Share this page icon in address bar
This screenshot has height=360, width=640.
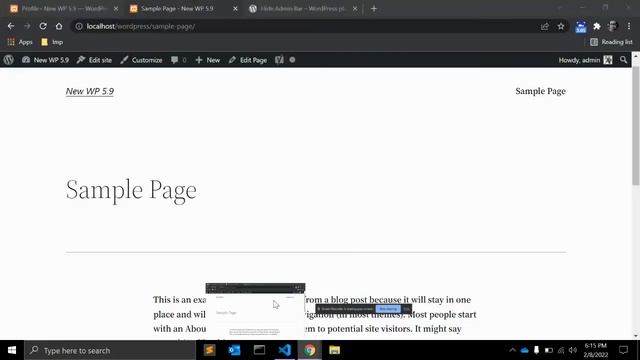click(544, 26)
